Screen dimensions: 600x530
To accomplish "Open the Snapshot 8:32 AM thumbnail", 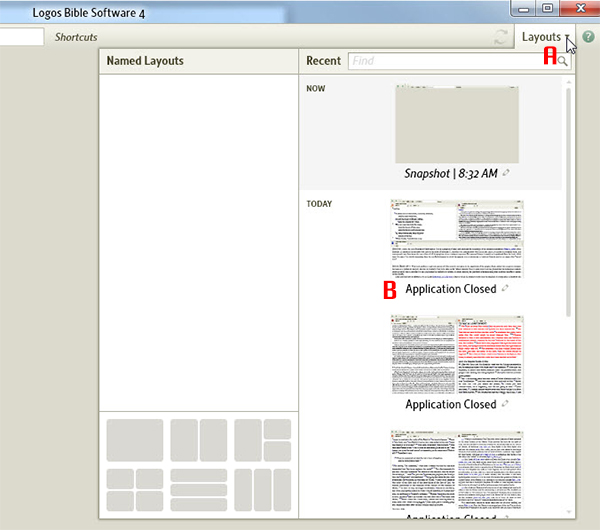I will (457, 124).
